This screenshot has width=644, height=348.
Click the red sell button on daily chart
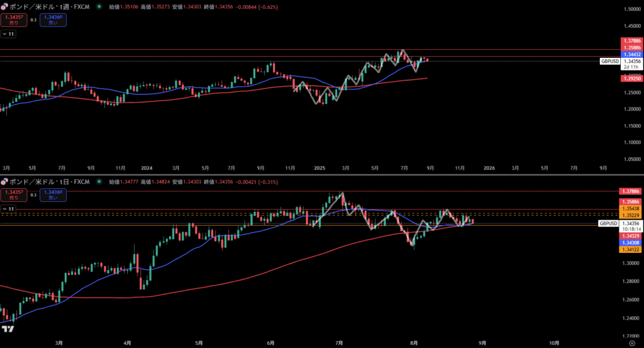tap(14, 194)
